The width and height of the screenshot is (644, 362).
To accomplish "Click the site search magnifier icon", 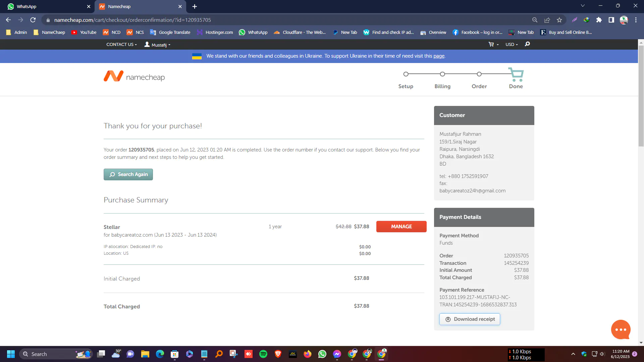I will coord(527,44).
